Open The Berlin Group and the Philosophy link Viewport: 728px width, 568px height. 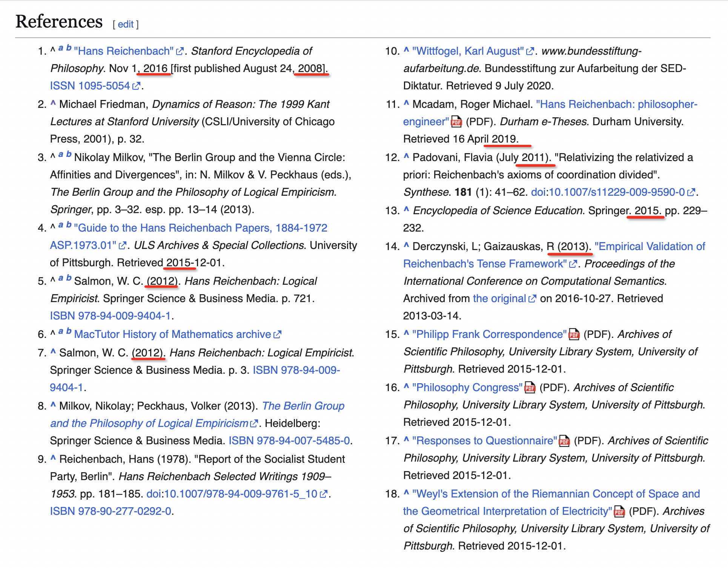coord(197,414)
